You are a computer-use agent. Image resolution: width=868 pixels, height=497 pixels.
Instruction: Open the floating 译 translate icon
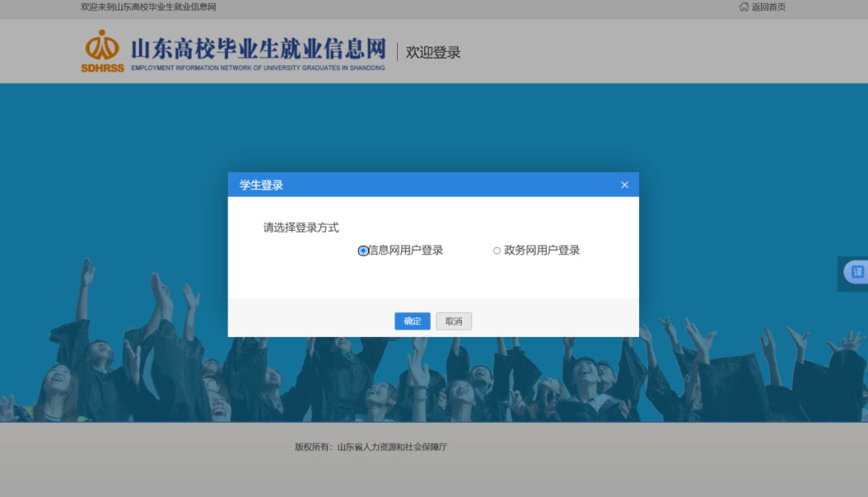click(857, 272)
